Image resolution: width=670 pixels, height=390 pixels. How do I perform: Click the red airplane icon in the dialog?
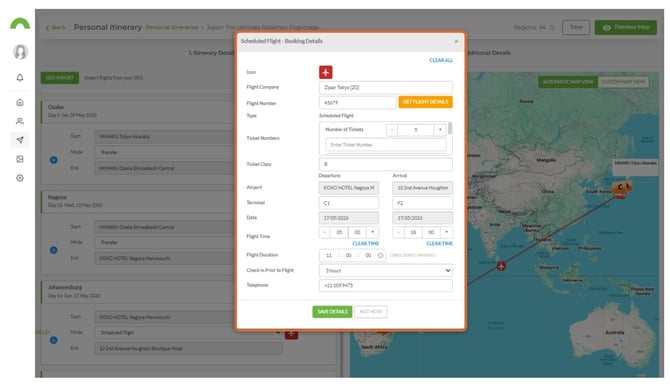tap(326, 72)
